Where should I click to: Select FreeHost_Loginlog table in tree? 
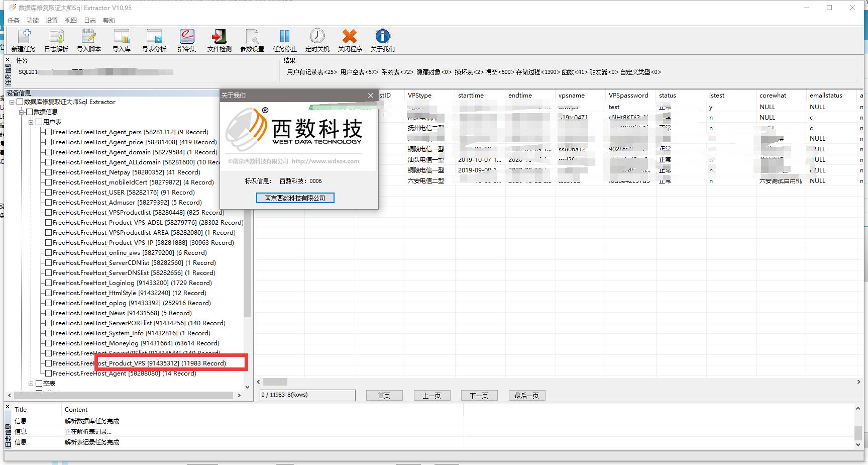(132, 283)
